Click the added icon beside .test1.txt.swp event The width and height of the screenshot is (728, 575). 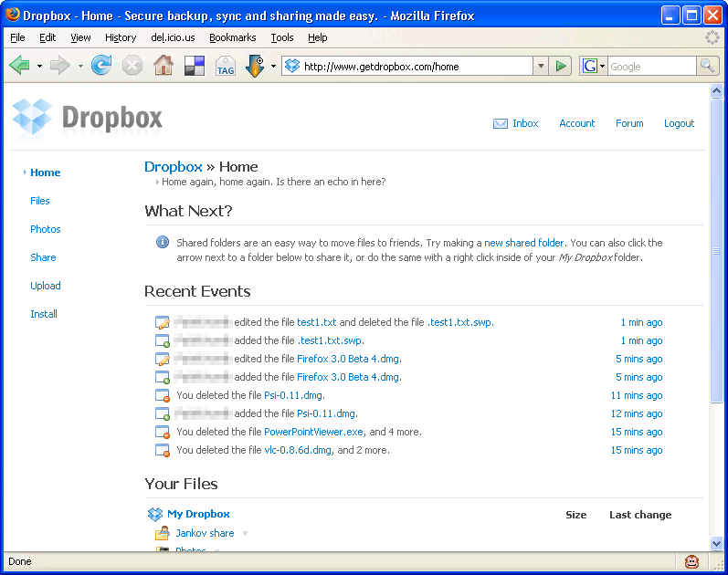click(x=163, y=340)
